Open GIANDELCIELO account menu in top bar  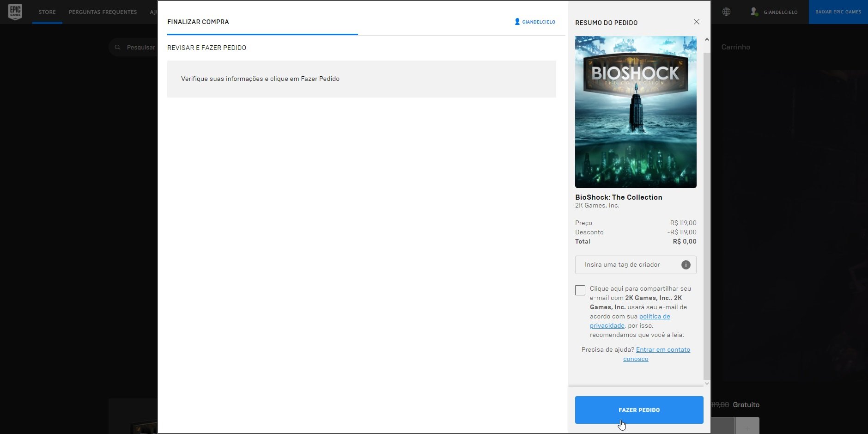pyautogui.click(x=780, y=12)
